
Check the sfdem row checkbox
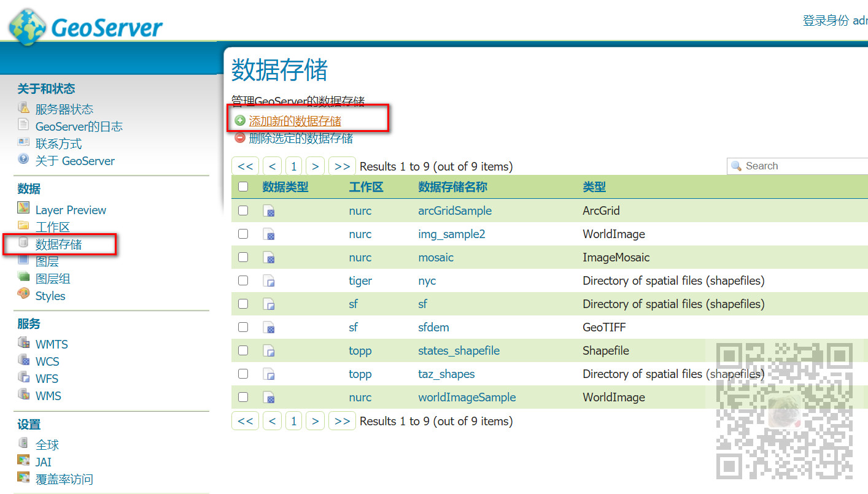pos(243,327)
